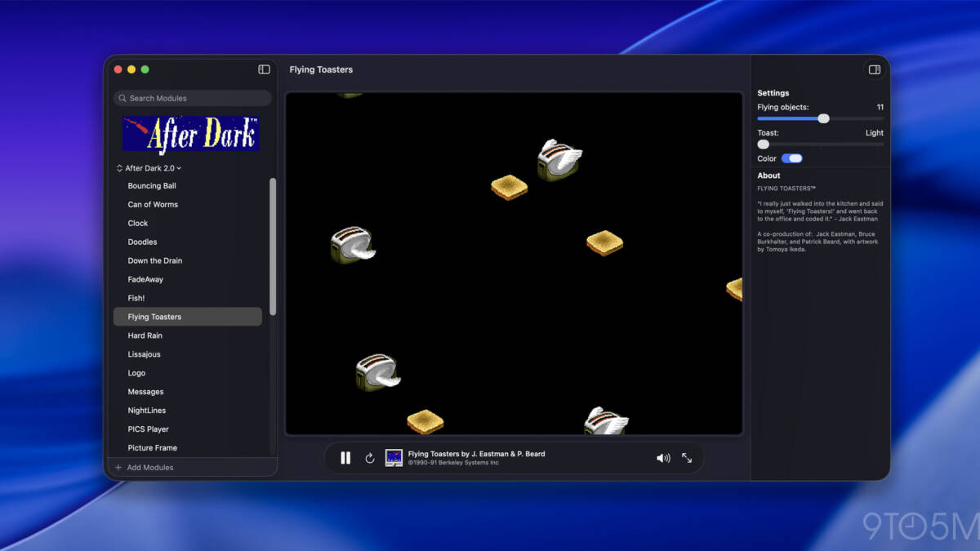This screenshot has width=980, height=551.
Task: Select the Logo module
Action: coord(188,373)
